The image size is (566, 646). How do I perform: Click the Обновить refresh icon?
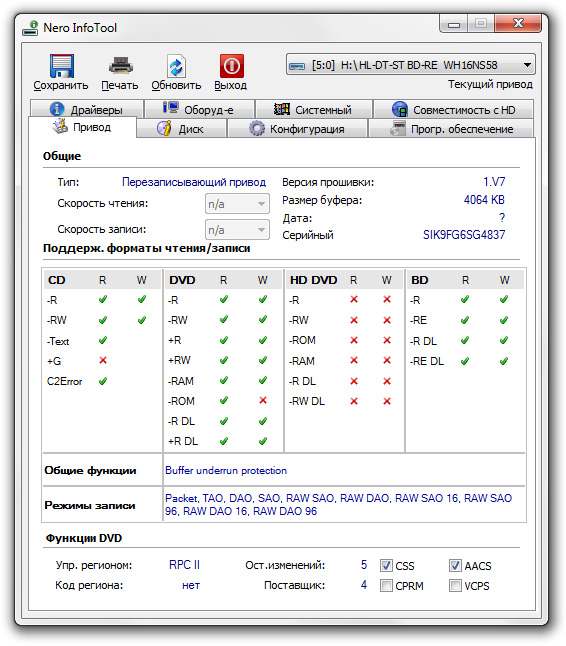click(x=176, y=66)
